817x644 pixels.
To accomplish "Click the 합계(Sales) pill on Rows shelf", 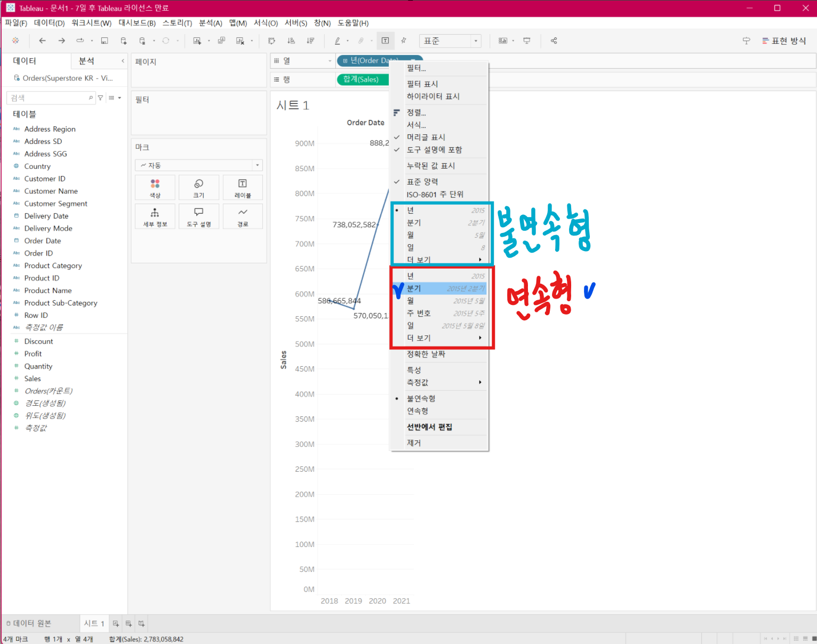I will pyautogui.click(x=363, y=79).
